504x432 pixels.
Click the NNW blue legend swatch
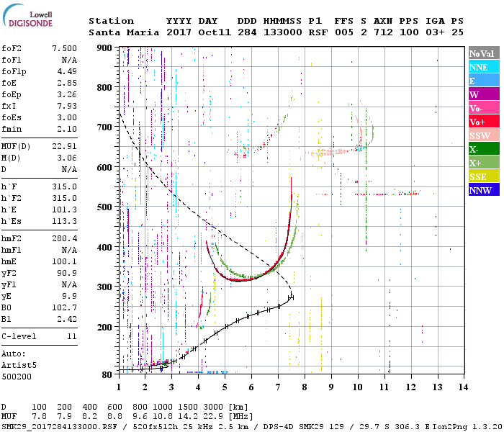pos(484,189)
